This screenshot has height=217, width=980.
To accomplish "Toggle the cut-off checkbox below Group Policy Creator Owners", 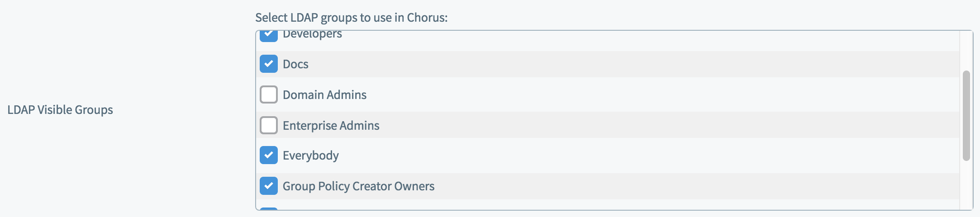I will (x=269, y=208).
